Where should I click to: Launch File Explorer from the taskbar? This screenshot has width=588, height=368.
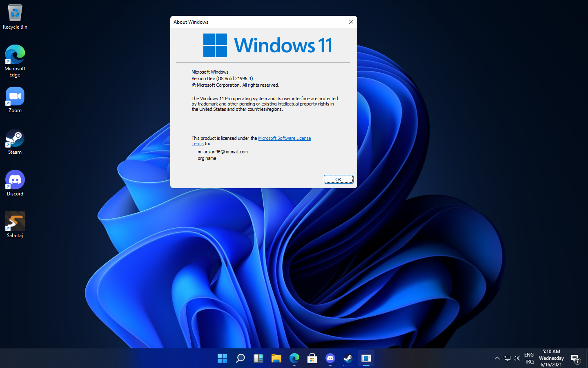(x=276, y=358)
